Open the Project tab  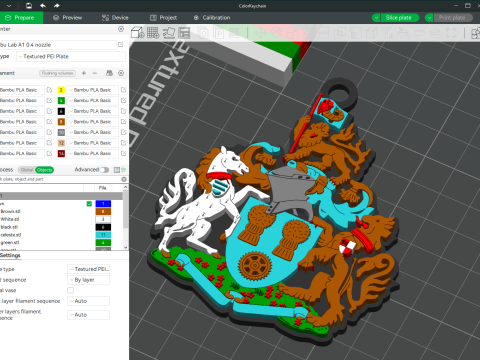pos(163,18)
